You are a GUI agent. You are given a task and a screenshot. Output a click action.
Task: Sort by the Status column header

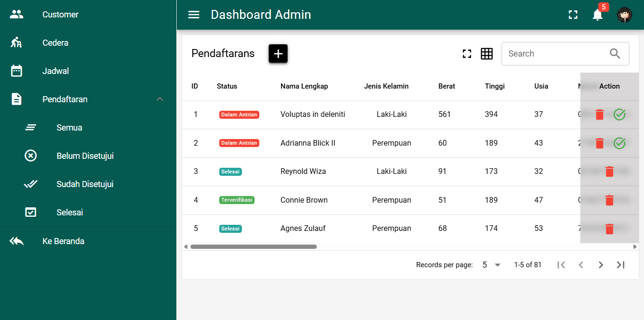(227, 86)
